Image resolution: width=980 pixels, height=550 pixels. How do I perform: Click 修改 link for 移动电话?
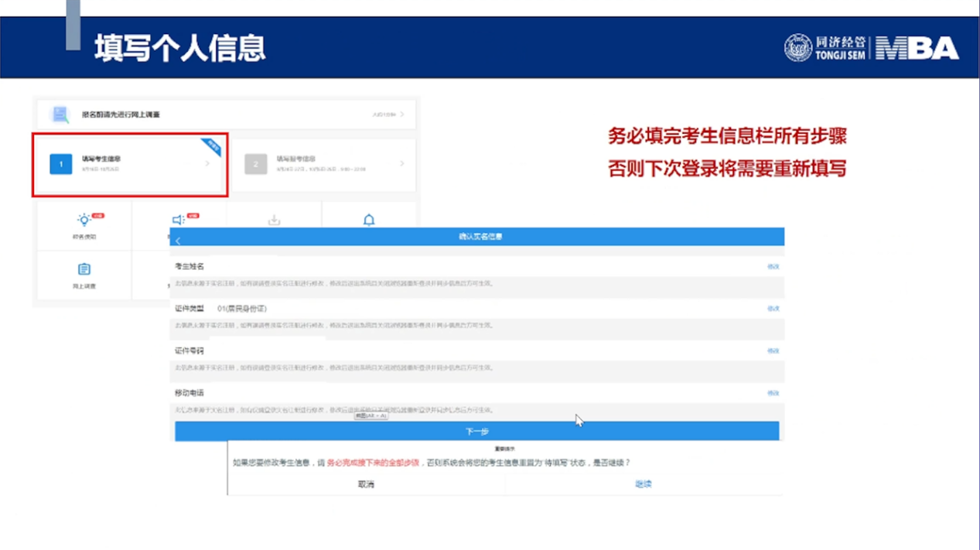click(773, 394)
